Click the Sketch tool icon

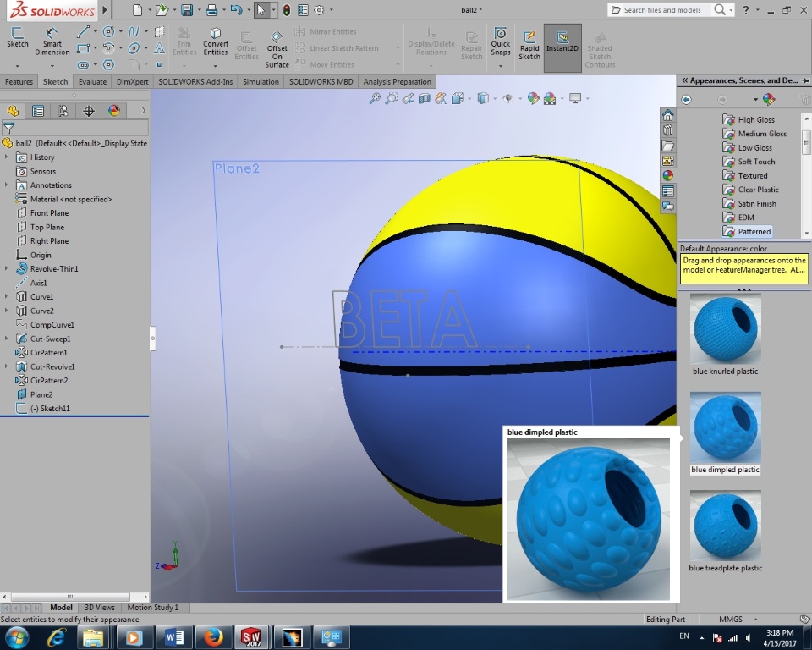[x=17, y=36]
